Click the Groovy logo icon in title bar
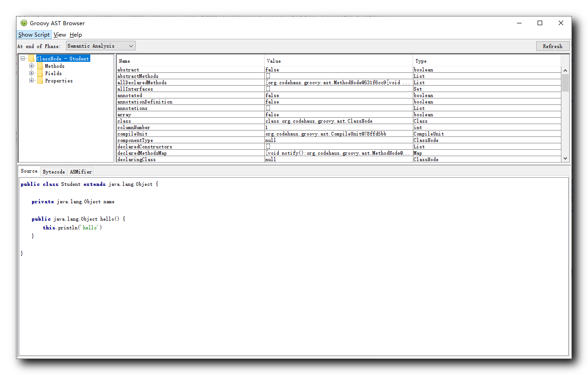 [x=24, y=23]
